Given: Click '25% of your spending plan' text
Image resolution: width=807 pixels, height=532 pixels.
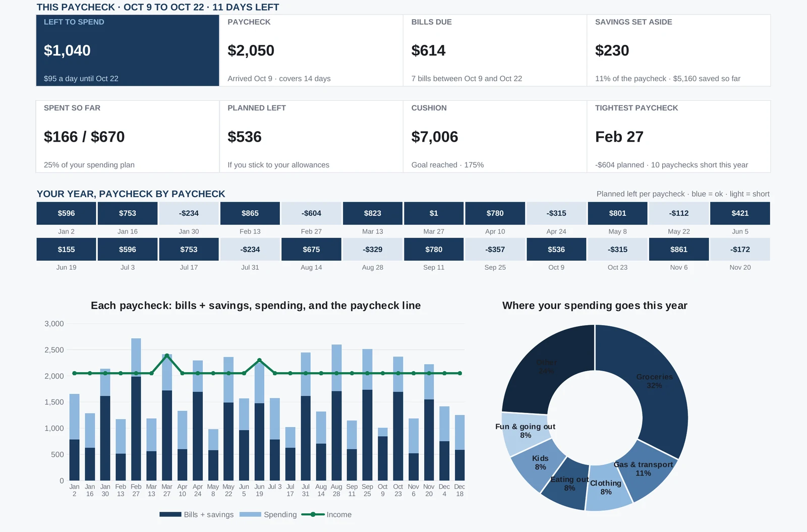Looking at the screenshot, I should pyautogui.click(x=89, y=165).
